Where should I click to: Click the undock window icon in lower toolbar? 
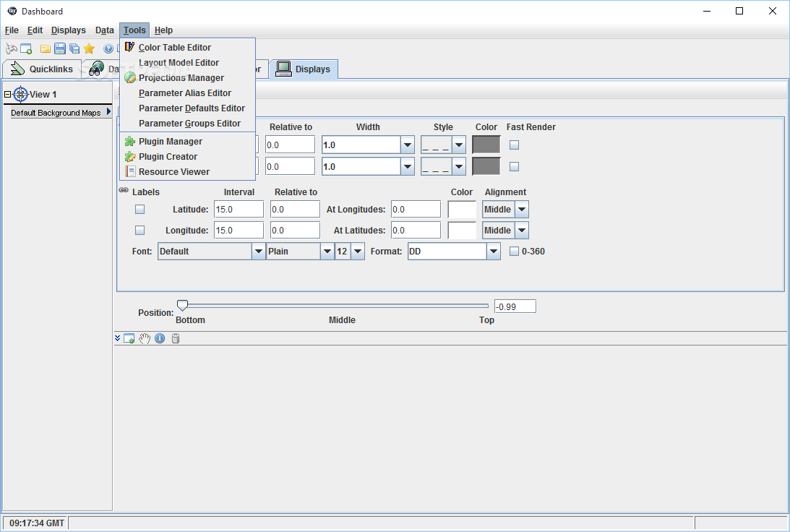[129, 338]
